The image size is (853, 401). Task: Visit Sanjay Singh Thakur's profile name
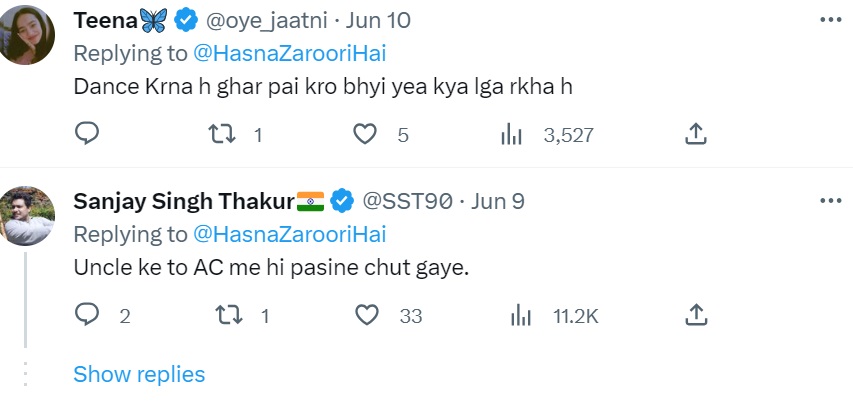tap(184, 201)
